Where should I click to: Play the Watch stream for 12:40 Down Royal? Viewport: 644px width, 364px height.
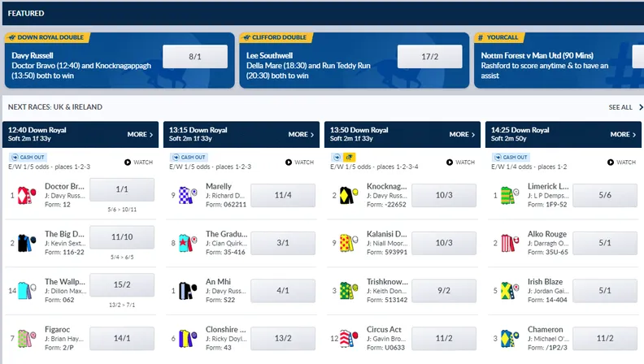139,162
